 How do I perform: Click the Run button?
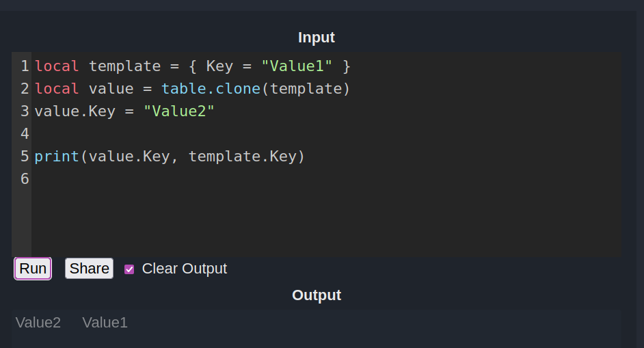click(33, 269)
